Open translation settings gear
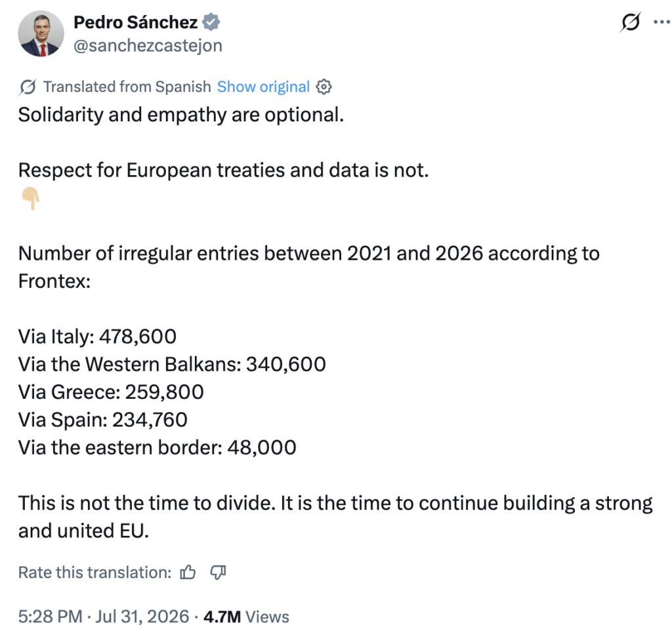Image resolution: width=672 pixels, height=637 pixels. pyautogui.click(x=324, y=87)
